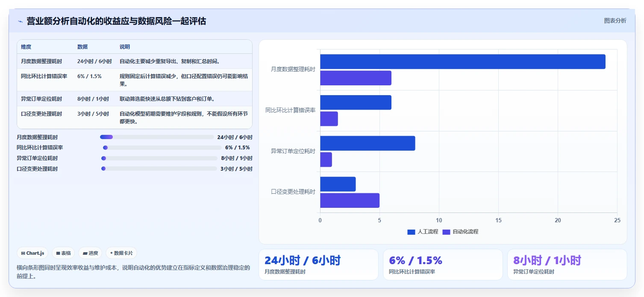Image resolution: width=644 pixels, height=297 pixels.
Task: Click description starting 自动化主要减少重复导出
Action: [170, 61]
